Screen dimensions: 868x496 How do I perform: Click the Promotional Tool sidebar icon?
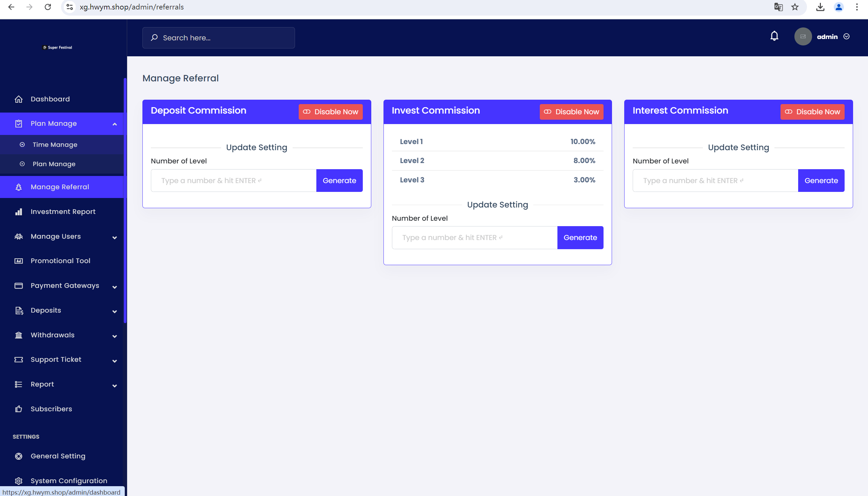pos(19,261)
